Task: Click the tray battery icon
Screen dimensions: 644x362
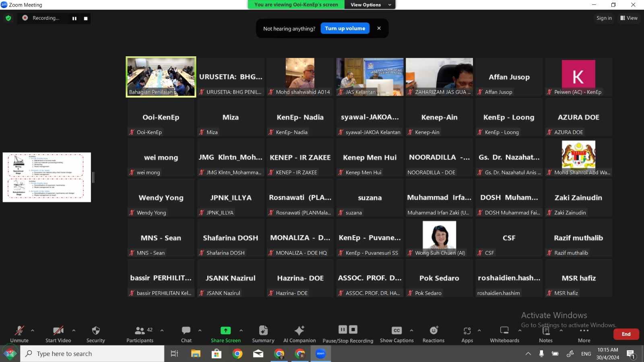Action: (555, 354)
